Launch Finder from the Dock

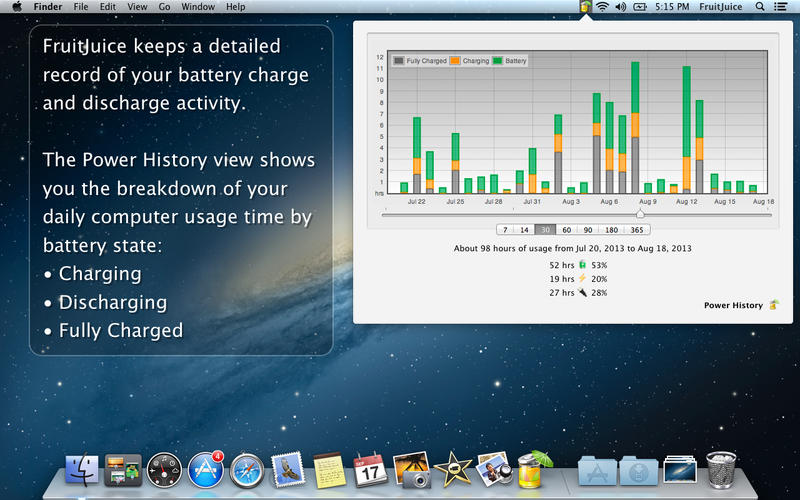[82, 469]
